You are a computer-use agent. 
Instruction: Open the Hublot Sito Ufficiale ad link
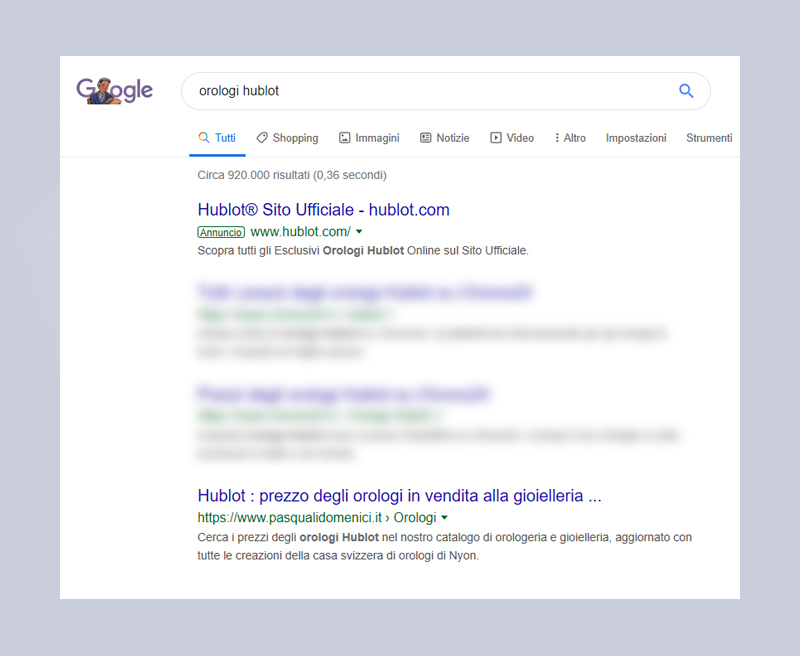[323, 210]
